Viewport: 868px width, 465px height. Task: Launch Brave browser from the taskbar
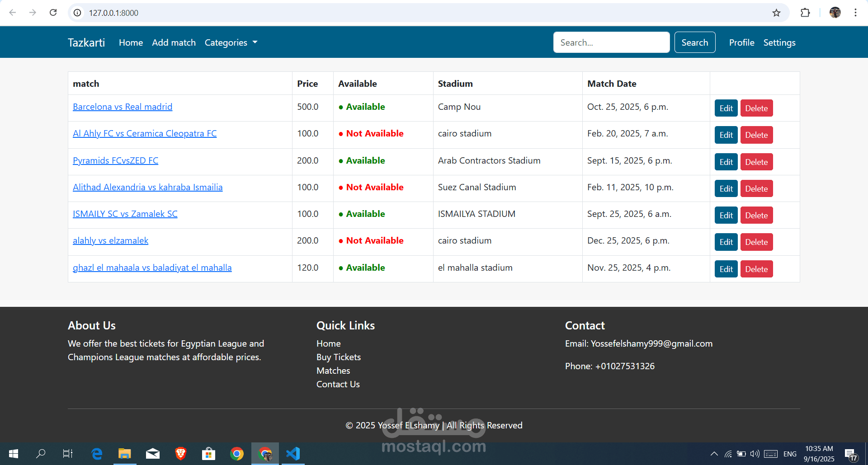(181, 454)
